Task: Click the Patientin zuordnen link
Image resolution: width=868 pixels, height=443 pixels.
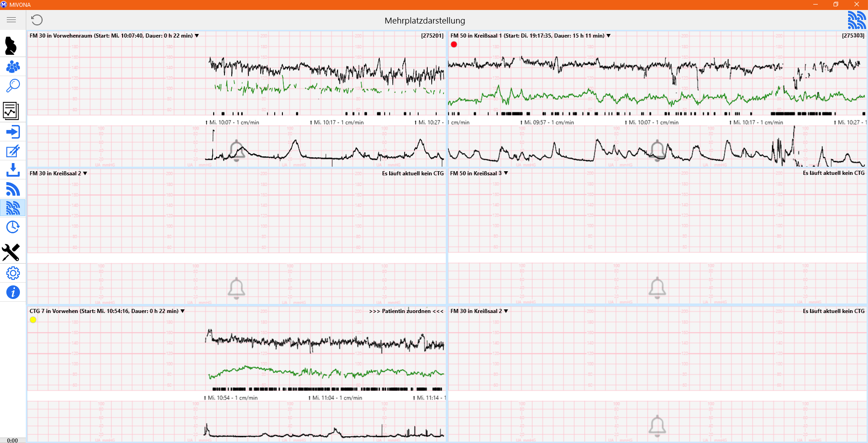Action: pos(406,311)
